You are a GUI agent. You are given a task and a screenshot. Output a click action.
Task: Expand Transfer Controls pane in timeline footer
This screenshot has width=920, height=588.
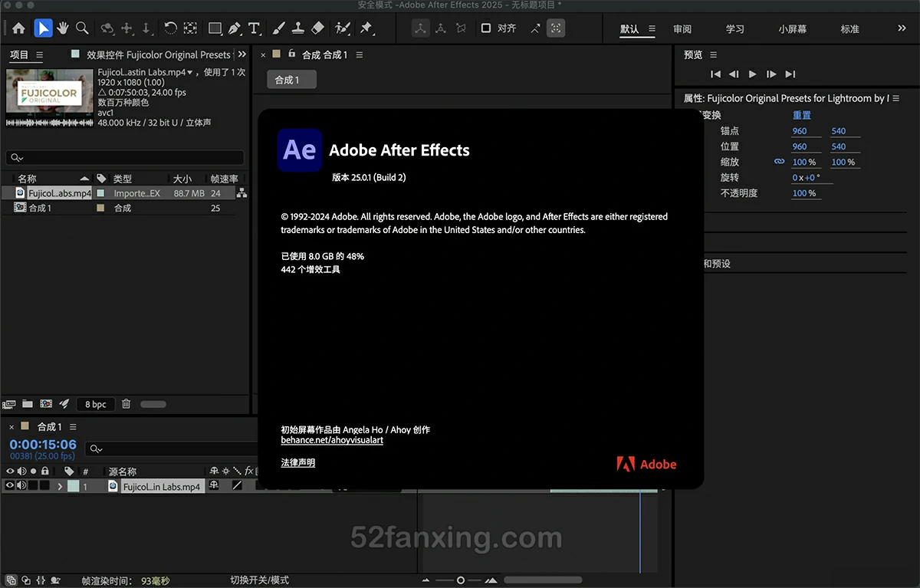pos(25,580)
